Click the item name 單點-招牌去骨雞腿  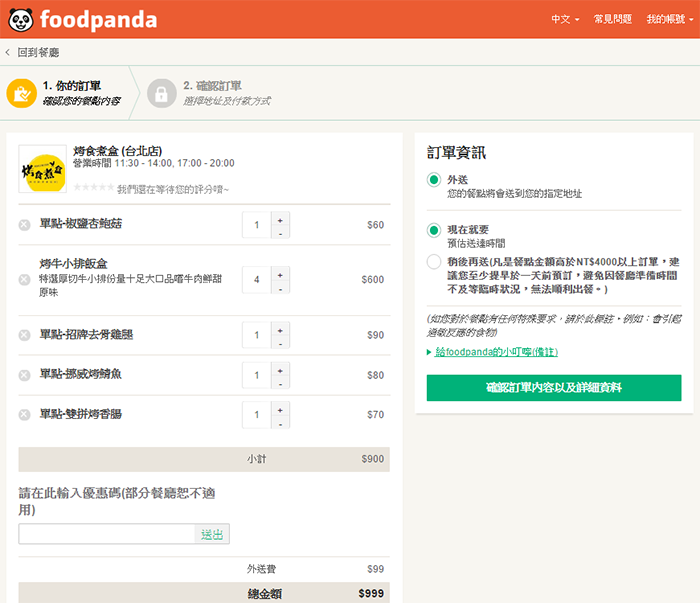(x=86, y=335)
